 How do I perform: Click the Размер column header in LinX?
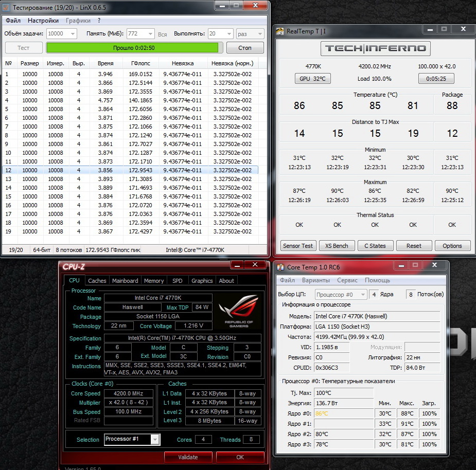coord(29,63)
